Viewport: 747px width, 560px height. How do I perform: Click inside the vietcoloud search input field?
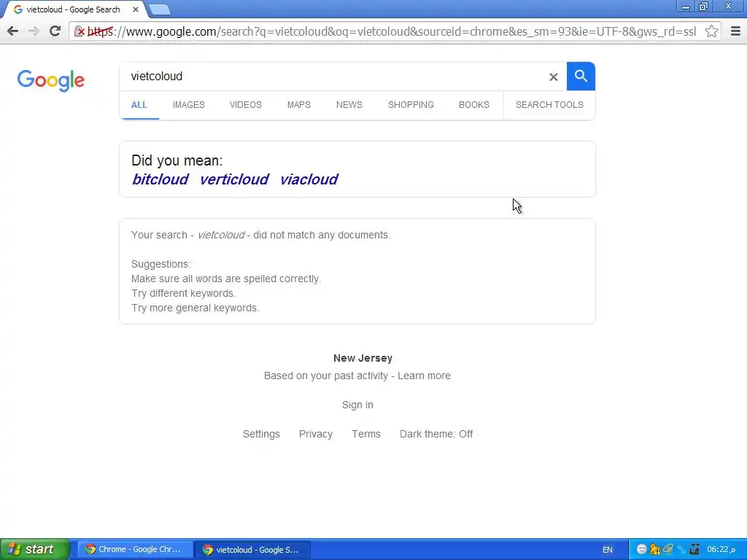tap(333, 76)
